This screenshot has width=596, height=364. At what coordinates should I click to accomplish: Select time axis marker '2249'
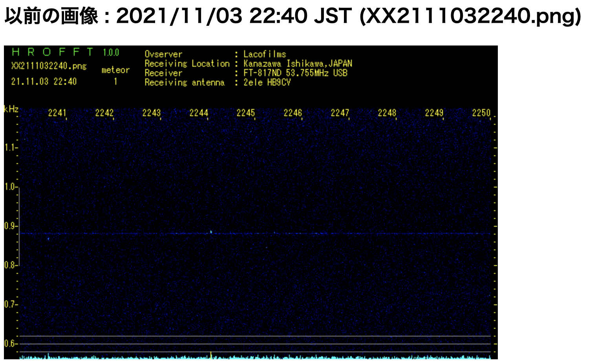click(434, 113)
